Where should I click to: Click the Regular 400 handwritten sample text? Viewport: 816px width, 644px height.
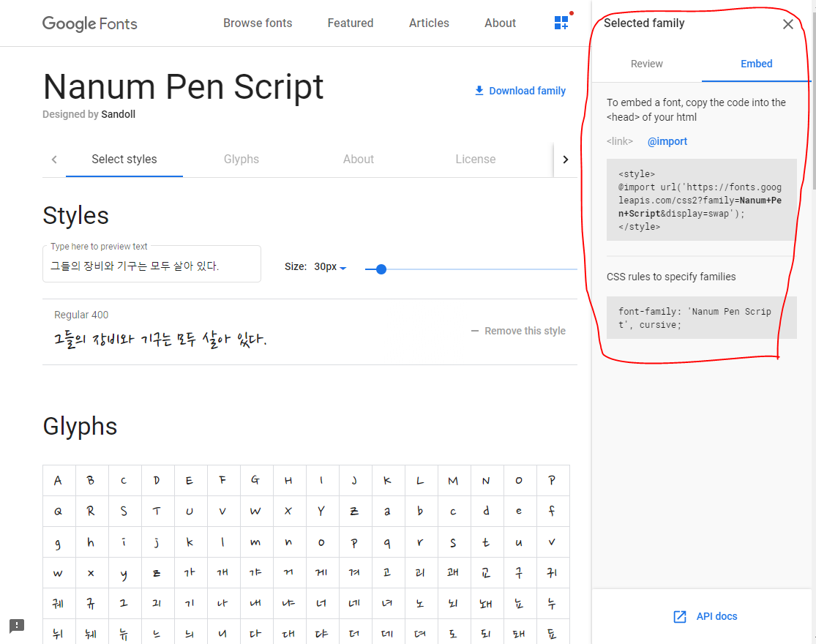(160, 340)
